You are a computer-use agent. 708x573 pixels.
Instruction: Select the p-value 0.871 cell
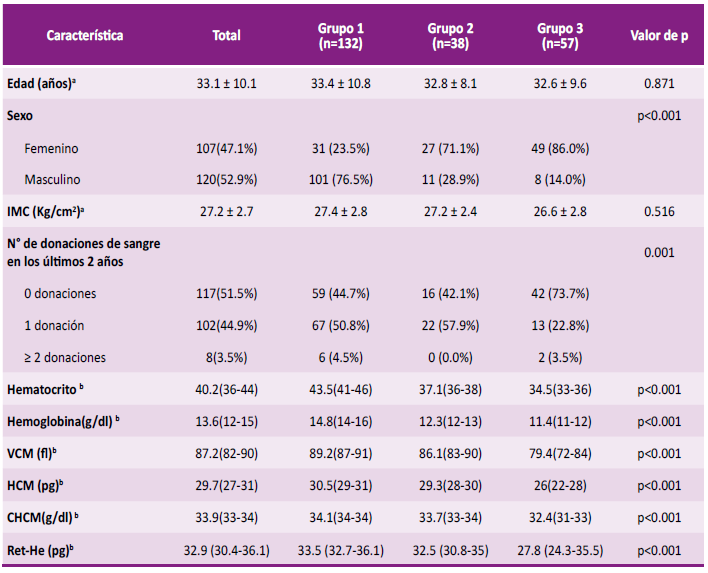659,83
